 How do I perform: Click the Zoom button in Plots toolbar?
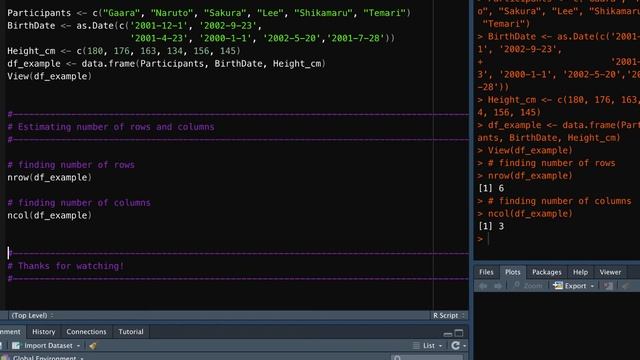point(528,286)
